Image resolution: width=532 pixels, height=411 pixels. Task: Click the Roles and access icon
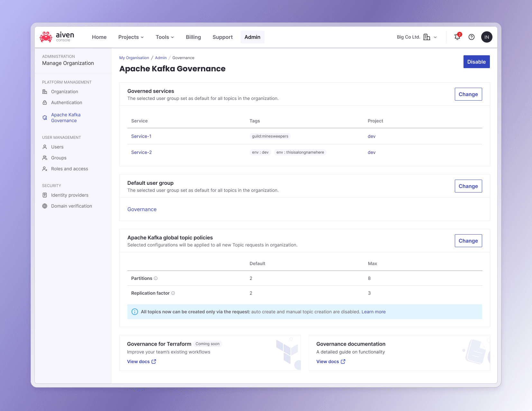(x=45, y=169)
